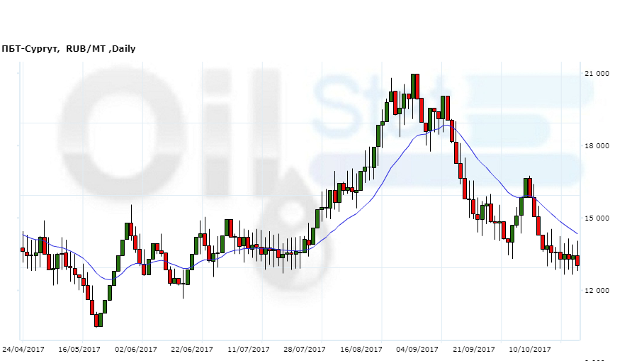Click the black header bar above chart
The image size is (644, 361).
click(x=322, y=21)
